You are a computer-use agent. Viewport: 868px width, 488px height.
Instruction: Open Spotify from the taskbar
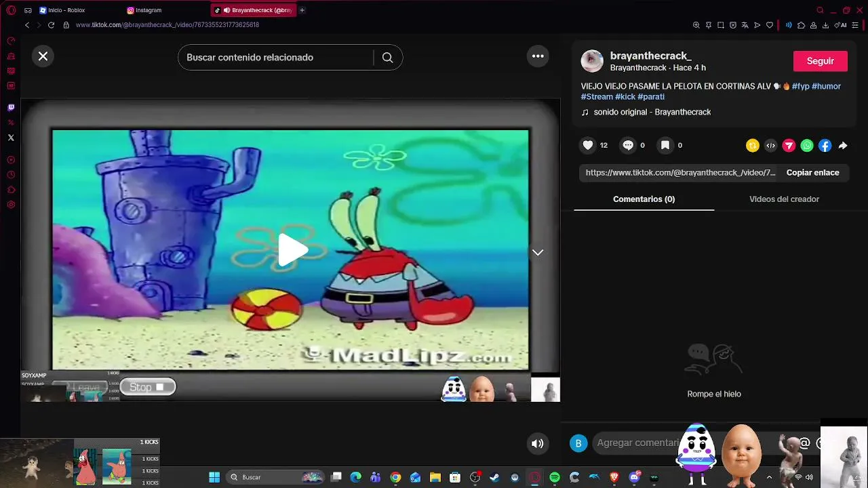click(555, 477)
